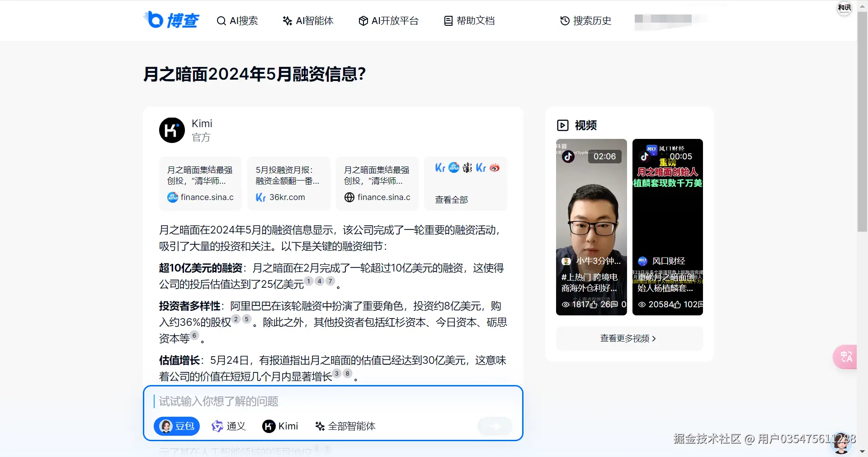Click 查看更多视频 button
This screenshot has height=457, width=868.
(x=629, y=338)
